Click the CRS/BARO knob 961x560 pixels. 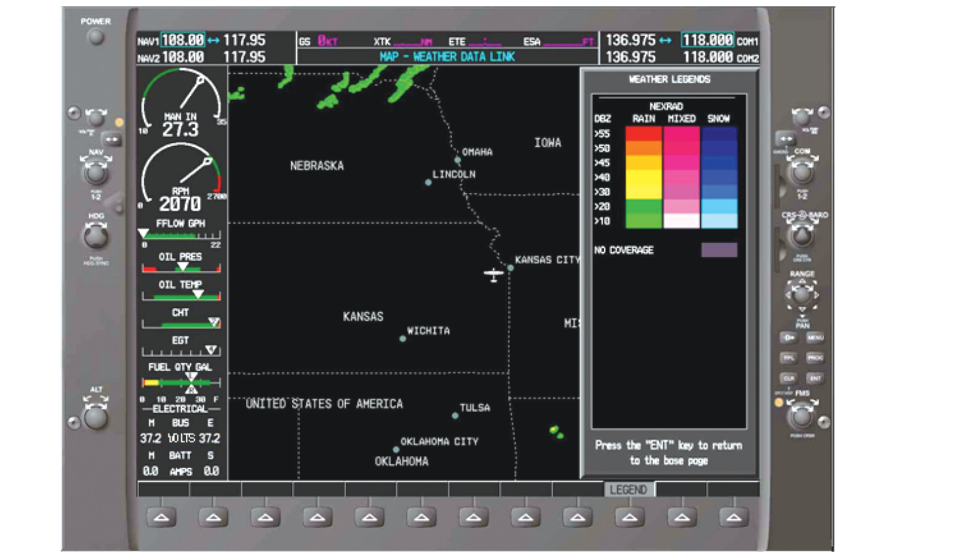click(x=802, y=237)
